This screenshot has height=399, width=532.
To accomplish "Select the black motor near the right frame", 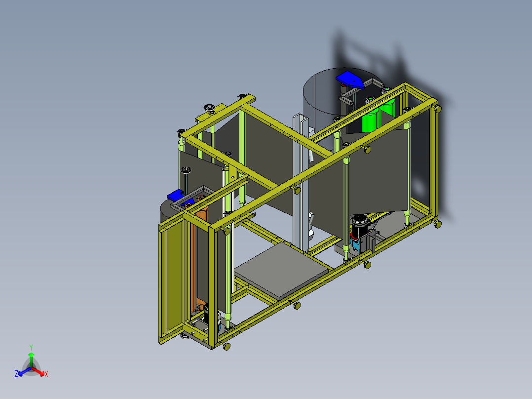I will tap(360, 226).
